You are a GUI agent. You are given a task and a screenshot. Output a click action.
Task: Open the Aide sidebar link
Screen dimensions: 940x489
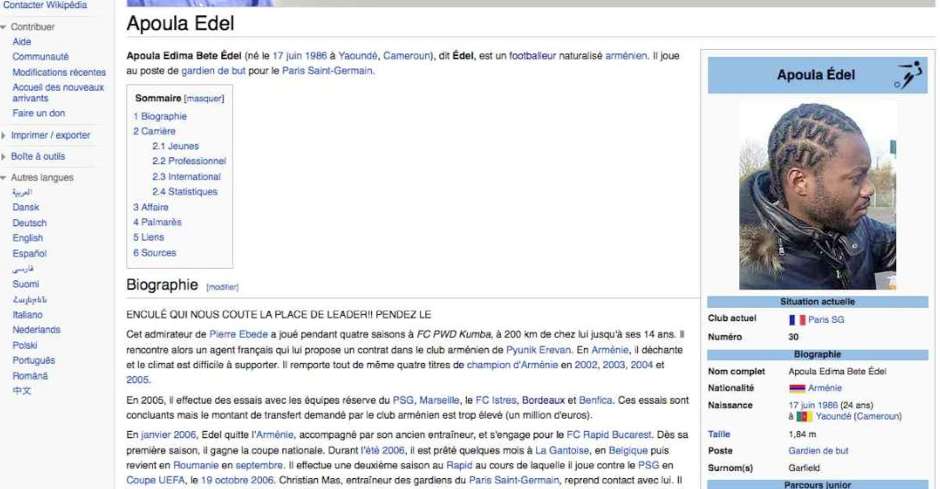[x=22, y=42]
